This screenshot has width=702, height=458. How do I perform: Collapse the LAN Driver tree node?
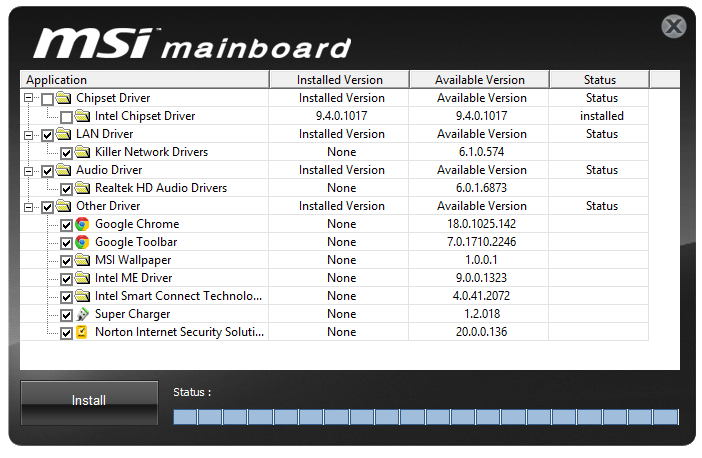pos(29,135)
